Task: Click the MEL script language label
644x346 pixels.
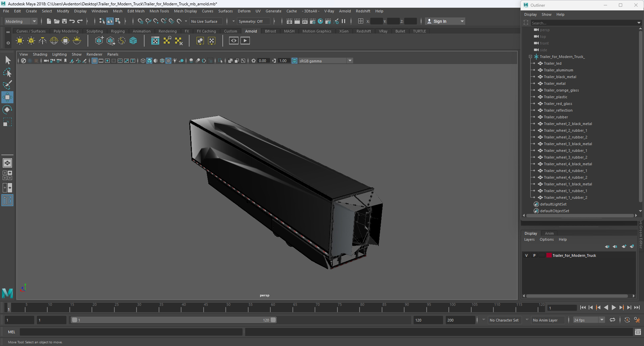Action: [12, 332]
